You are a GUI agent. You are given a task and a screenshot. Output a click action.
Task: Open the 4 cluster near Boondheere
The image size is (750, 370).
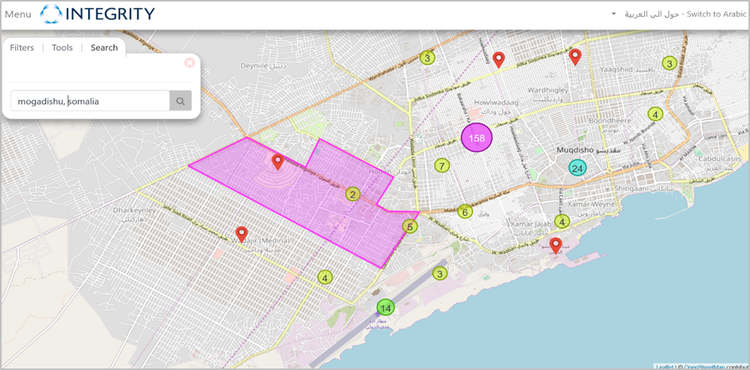pos(655,114)
